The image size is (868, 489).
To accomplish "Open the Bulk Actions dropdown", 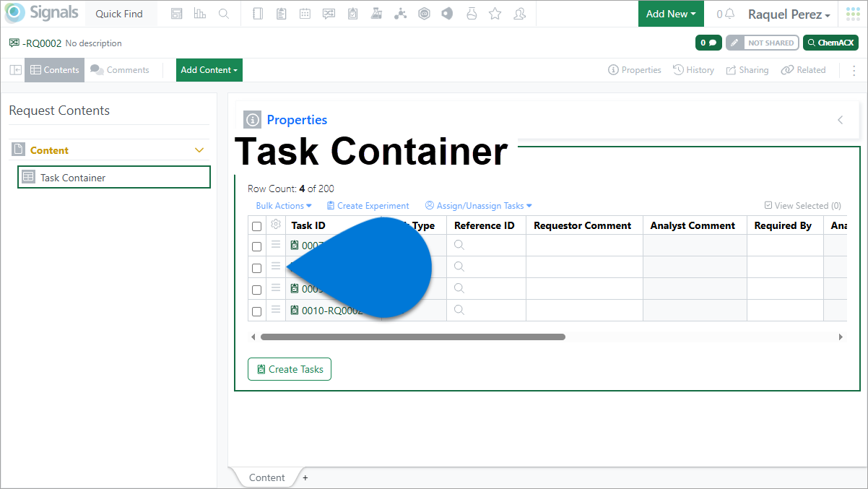I will click(284, 206).
